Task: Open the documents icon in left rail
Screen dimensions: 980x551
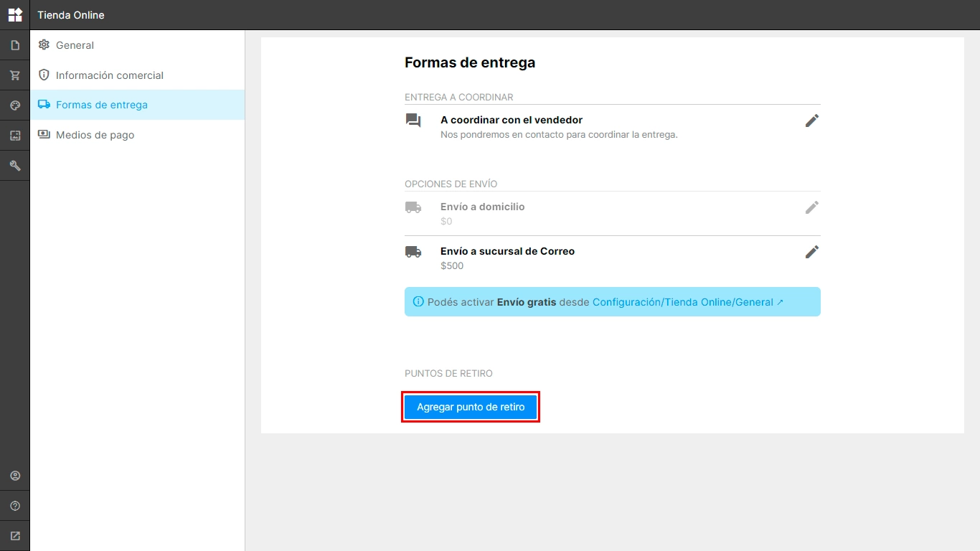Action: 15,45
